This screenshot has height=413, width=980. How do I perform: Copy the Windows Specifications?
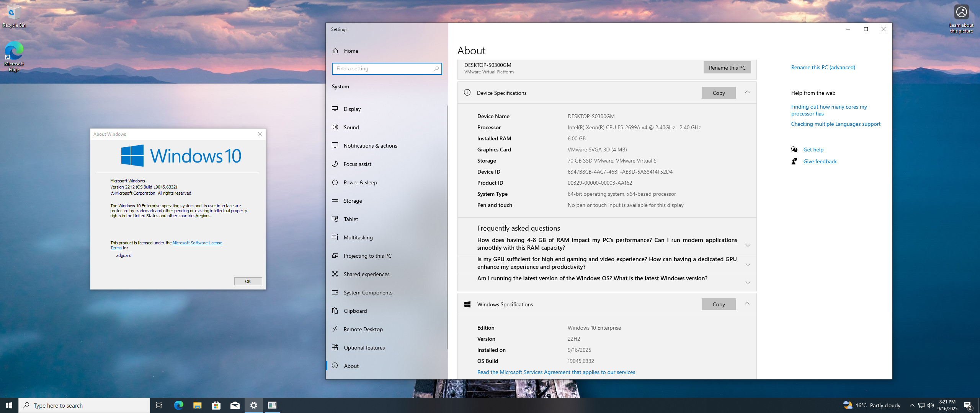click(719, 304)
